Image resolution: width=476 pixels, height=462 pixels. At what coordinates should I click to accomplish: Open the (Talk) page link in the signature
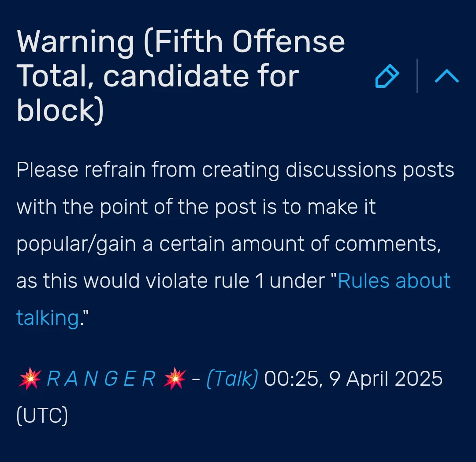(232, 378)
